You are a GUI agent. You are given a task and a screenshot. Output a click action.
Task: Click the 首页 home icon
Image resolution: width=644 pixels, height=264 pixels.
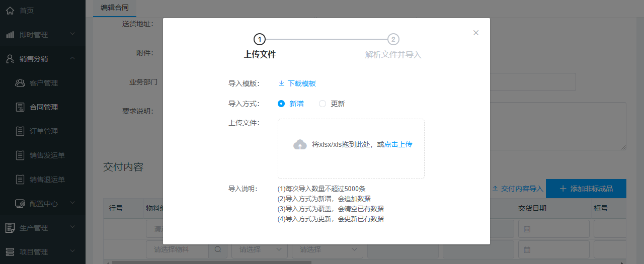pyautogui.click(x=10, y=11)
